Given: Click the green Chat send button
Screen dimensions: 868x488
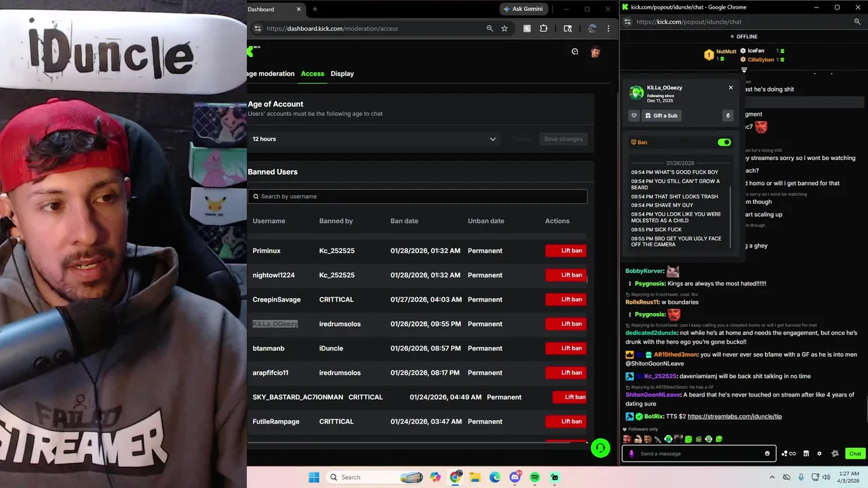Looking at the screenshot, I should pos(855,453).
